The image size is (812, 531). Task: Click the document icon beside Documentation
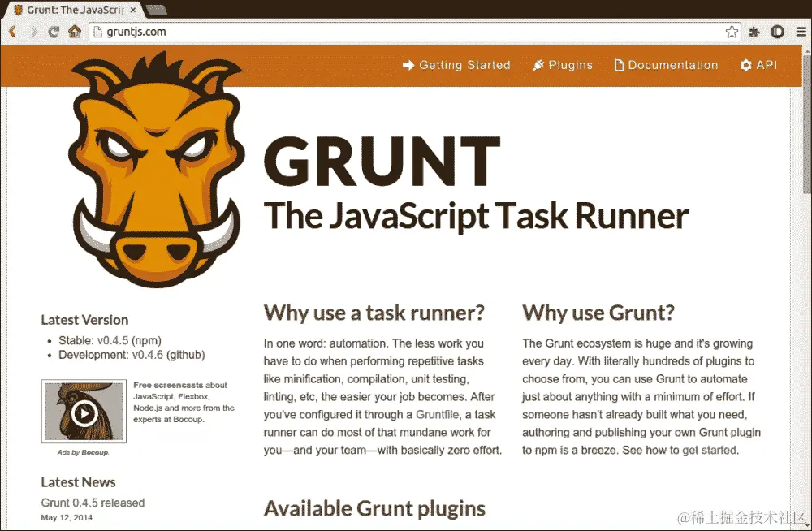(x=619, y=65)
